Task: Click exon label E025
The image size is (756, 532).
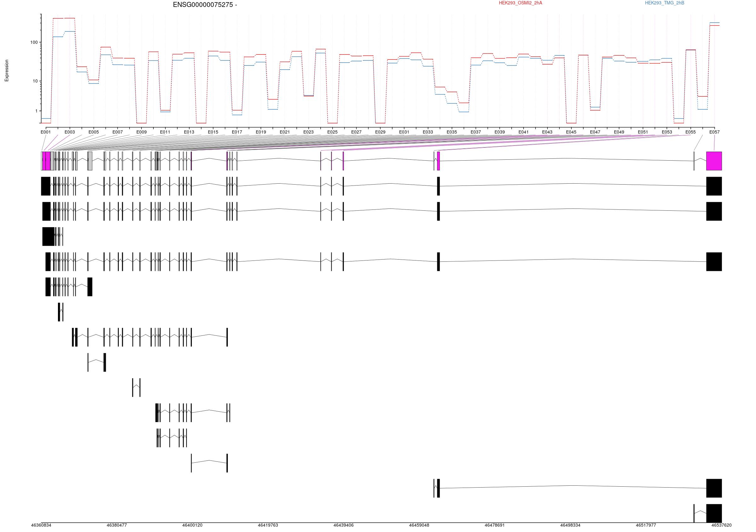Action: coord(333,132)
